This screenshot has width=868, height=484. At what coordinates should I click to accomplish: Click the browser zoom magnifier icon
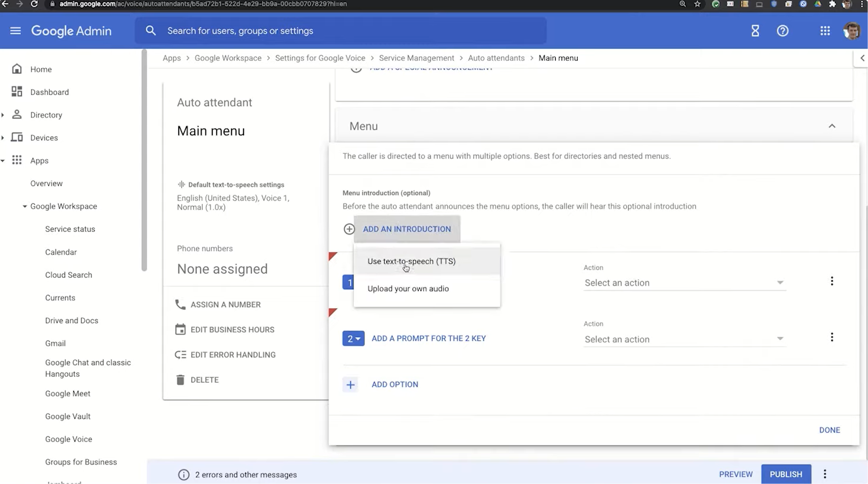coord(682,4)
